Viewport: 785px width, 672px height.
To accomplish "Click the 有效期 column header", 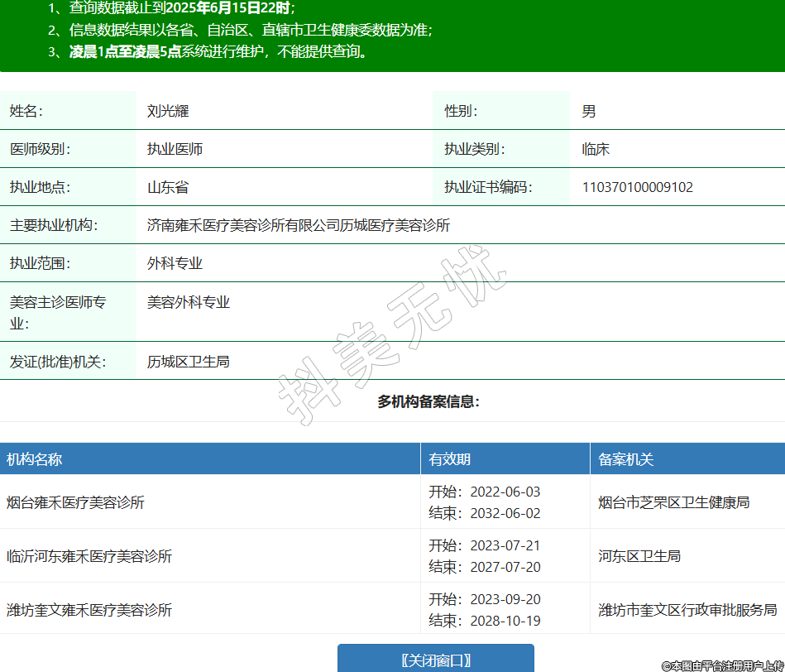I will (x=450, y=459).
